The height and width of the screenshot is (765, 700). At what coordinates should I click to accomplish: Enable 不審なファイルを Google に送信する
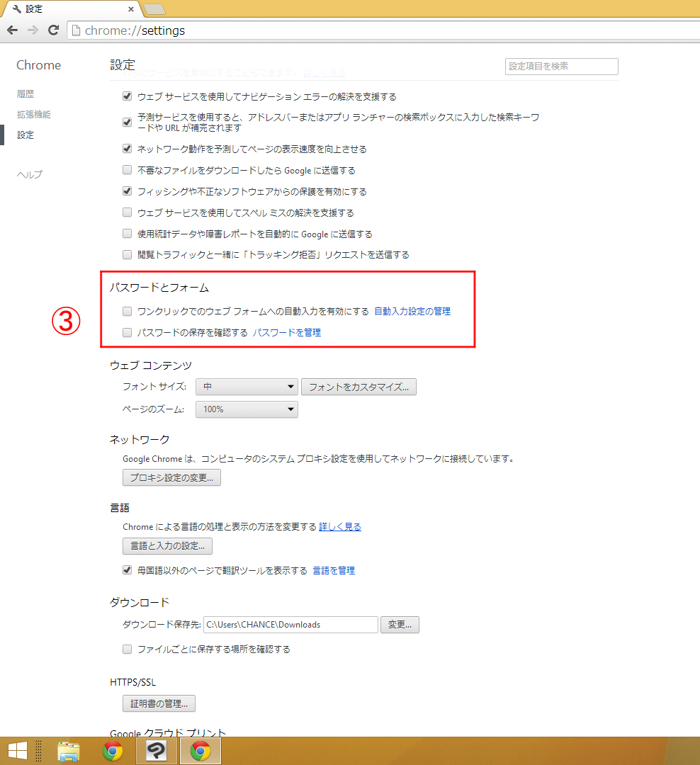pos(127,170)
